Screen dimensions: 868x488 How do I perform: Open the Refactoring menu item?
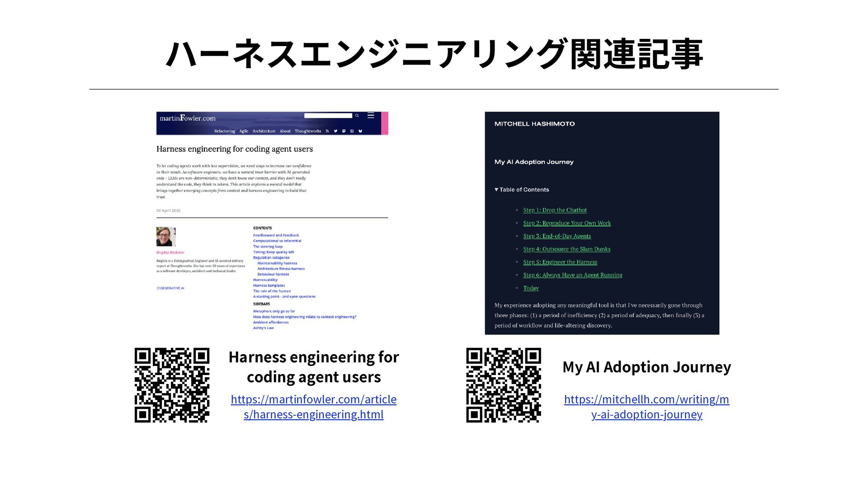(x=225, y=131)
